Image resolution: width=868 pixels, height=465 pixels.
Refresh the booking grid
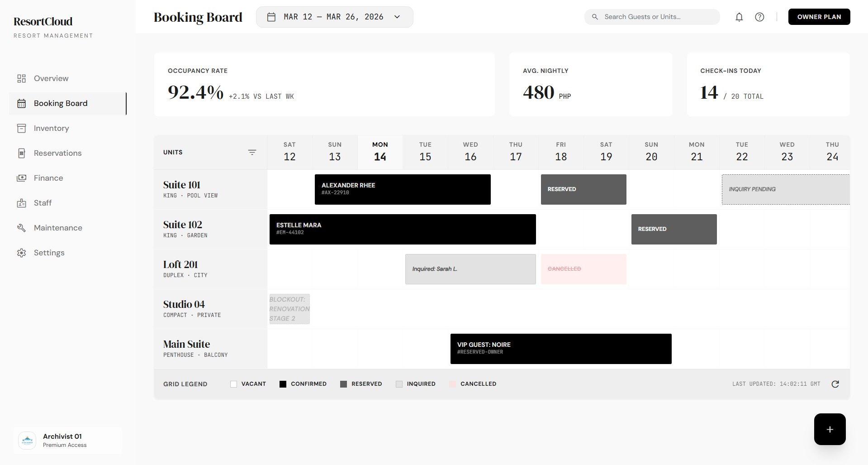tap(835, 384)
